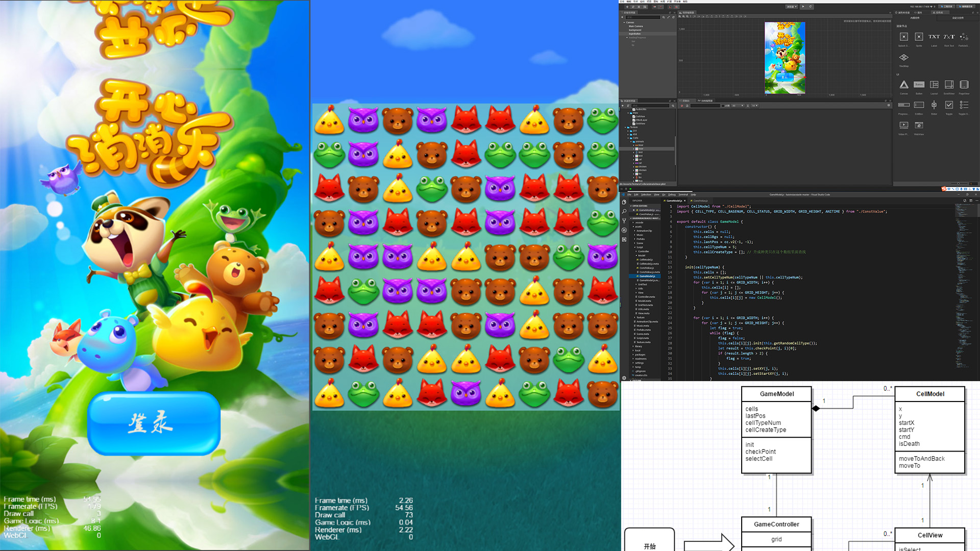Choose the TiledMap node icon in Cocos library
Image resolution: width=980 pixels, height=551 pixels.
(903, 58)
